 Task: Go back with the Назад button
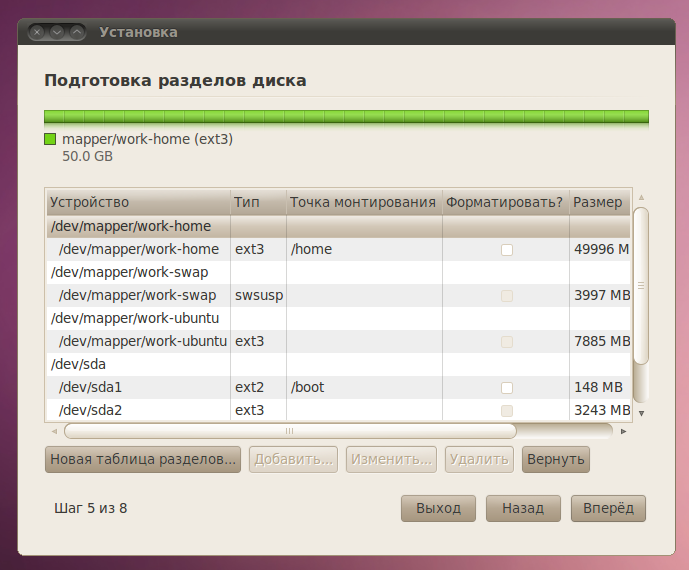523,508
